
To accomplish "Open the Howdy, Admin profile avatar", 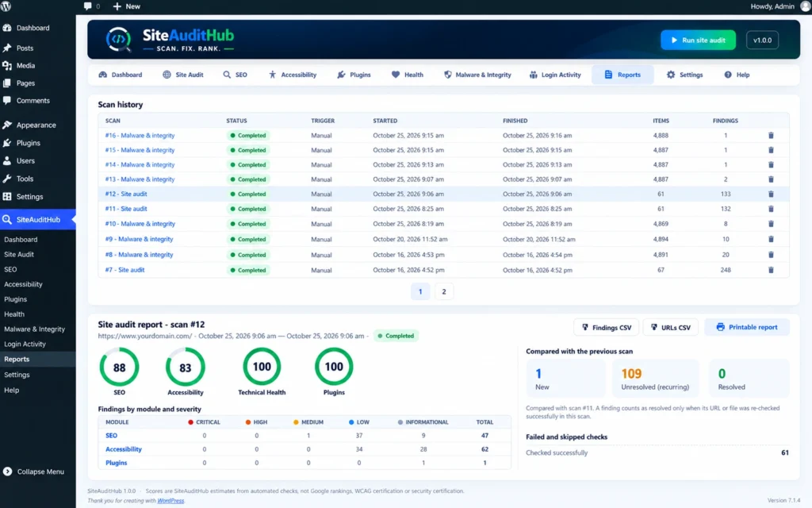I will (x=806, y=6).
